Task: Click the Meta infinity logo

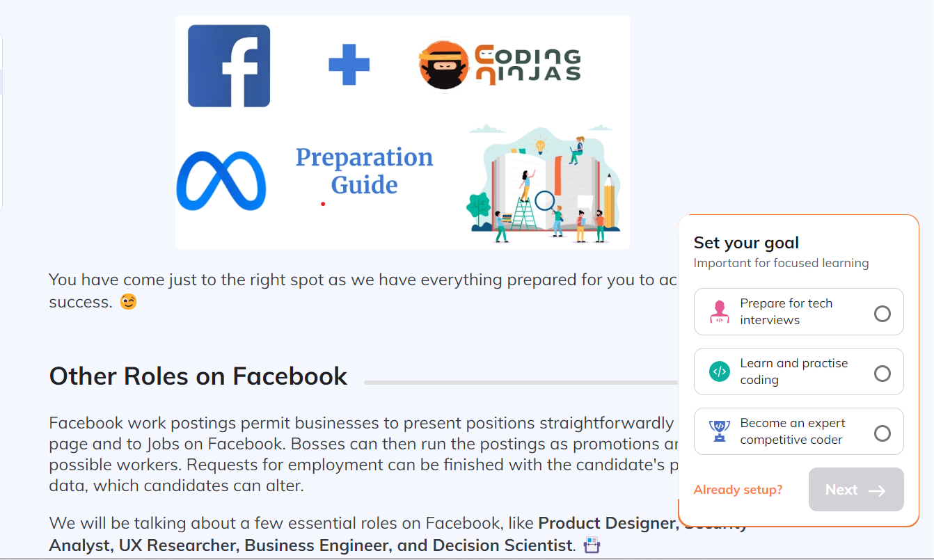Action: point(221,181)
